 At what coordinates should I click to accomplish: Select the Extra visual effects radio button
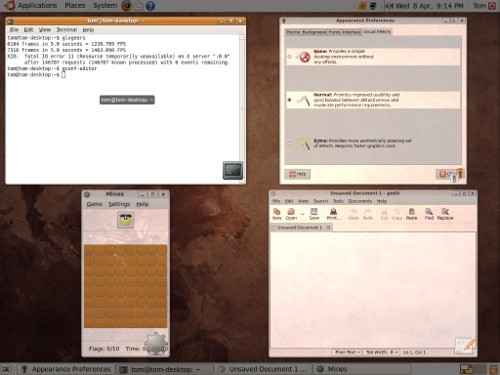point(289,143)
